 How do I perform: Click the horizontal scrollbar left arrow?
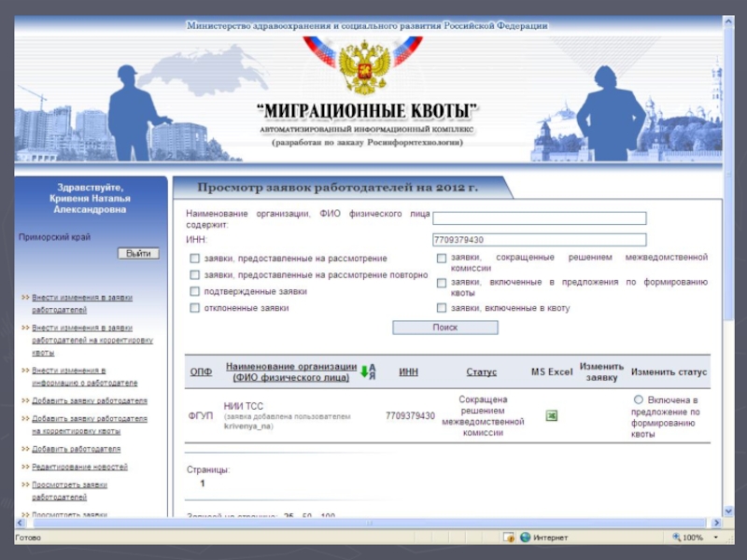coord(20,523)
